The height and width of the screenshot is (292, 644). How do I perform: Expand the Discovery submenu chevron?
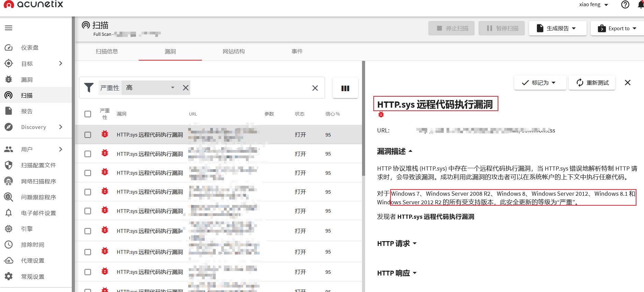61,127
